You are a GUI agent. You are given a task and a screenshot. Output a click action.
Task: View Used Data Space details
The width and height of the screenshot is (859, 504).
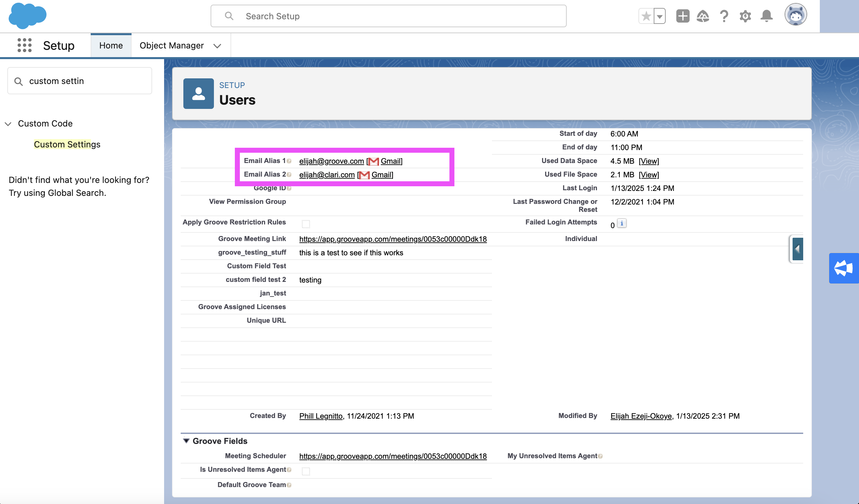pos(649,161)
